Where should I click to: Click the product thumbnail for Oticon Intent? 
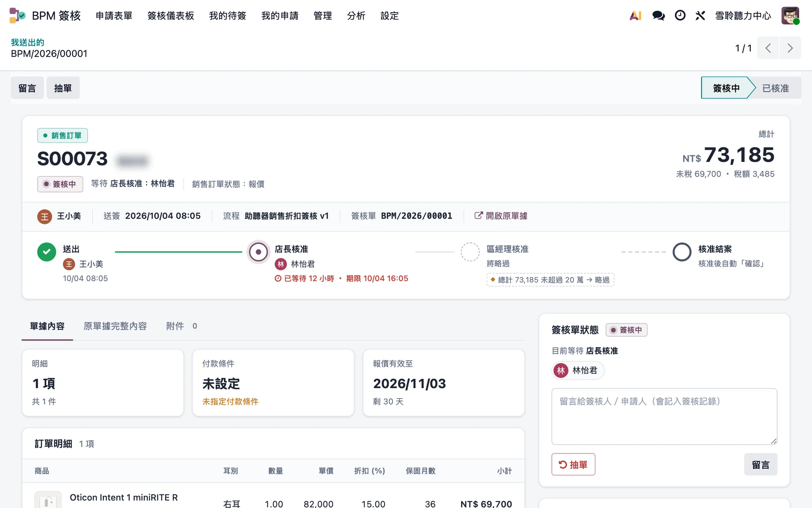[x=48, y=500]
